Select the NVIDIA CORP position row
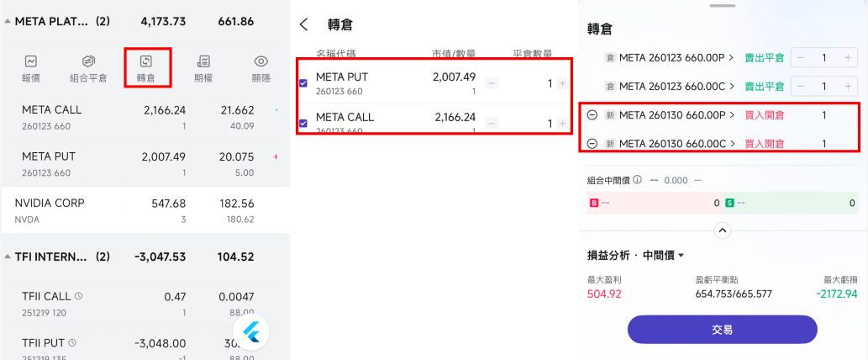 [x=143, y=210]
